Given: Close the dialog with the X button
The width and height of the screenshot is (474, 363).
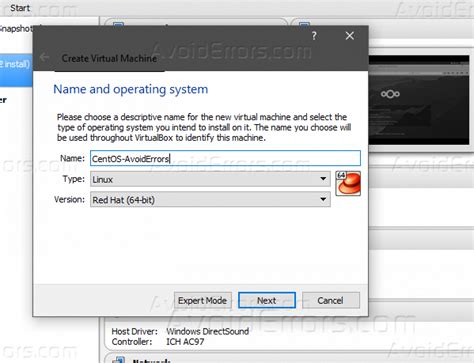Looking at the screenshot, I should pos(350,36).
